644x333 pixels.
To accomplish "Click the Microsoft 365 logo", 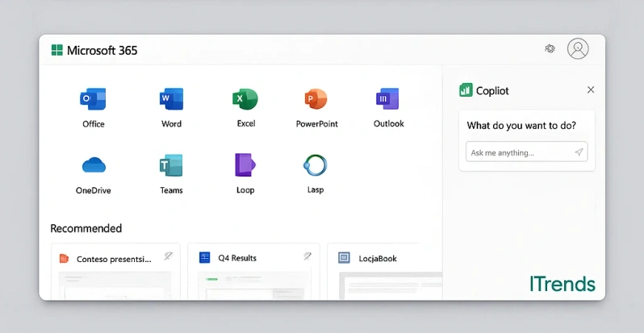I will [x=57, y=50].
